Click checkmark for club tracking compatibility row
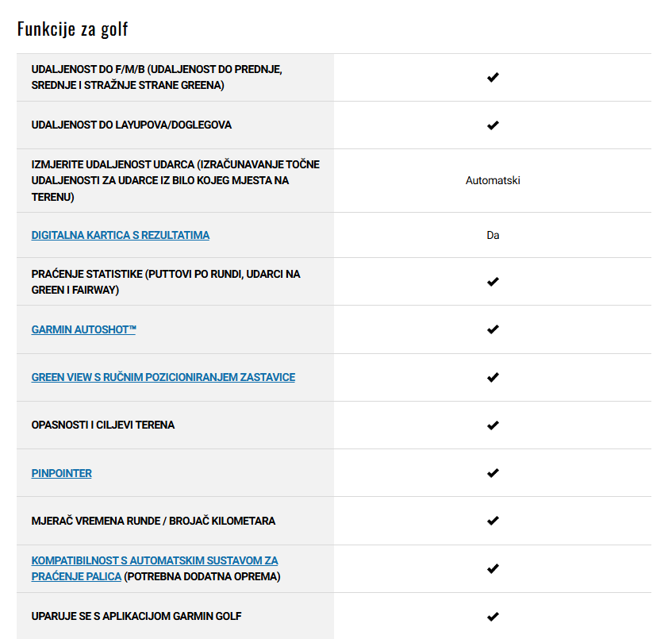This screenshot has height=639, width=672. point(493,568)
